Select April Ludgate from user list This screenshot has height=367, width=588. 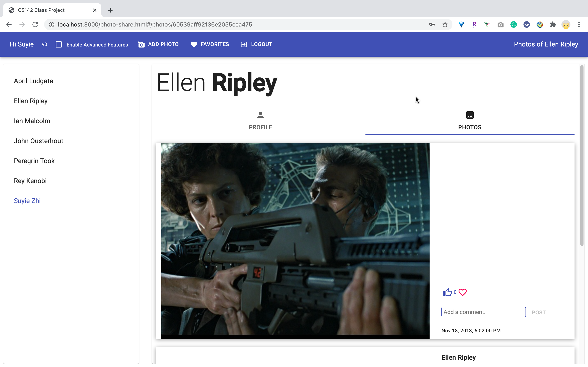(33, 81)
